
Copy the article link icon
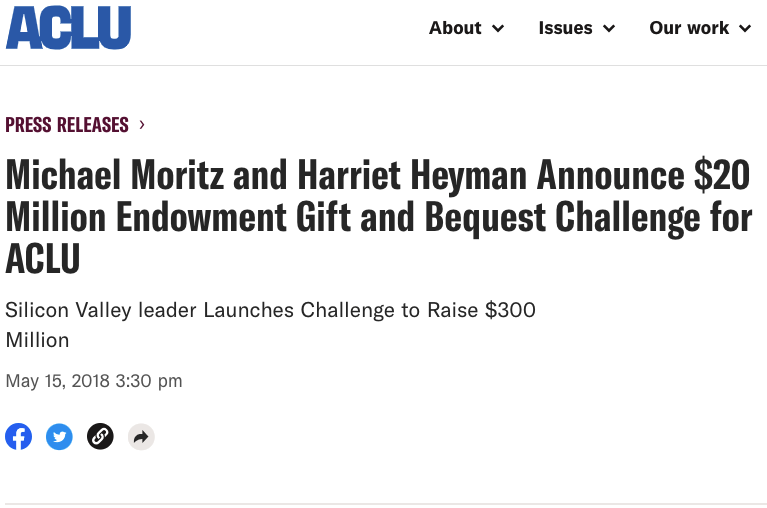[100, 436]
